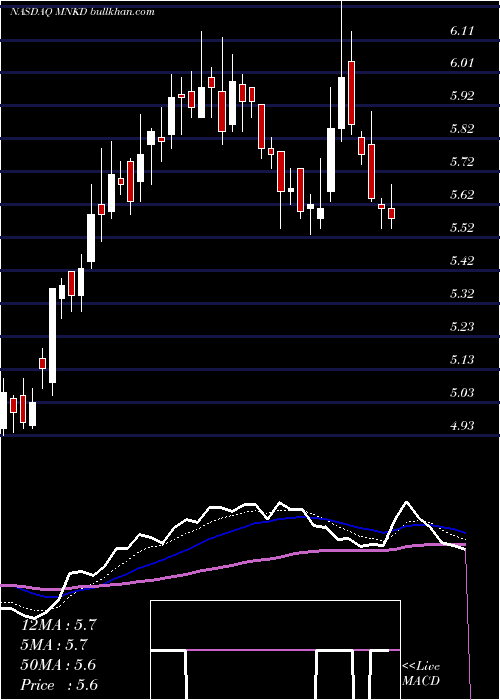Click the tall red candle with the body top near 6.01

[x=352, y=93]
